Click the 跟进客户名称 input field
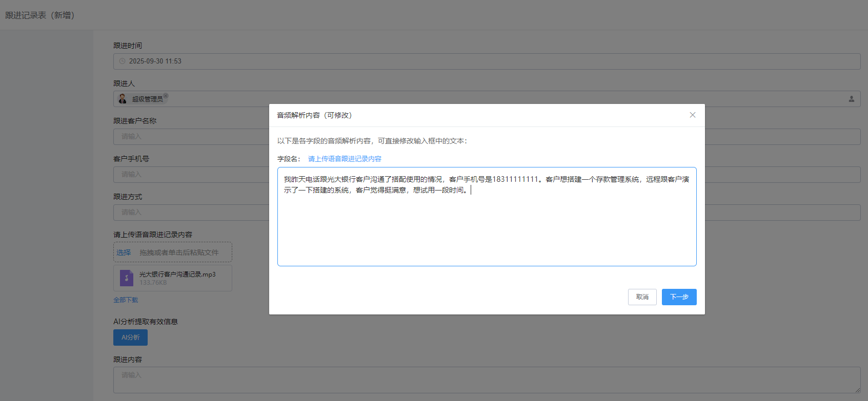868x401 pixels. 190,137
